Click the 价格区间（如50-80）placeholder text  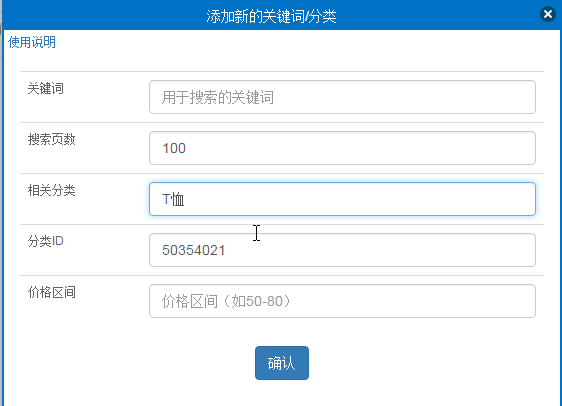(x=227, y=301)
